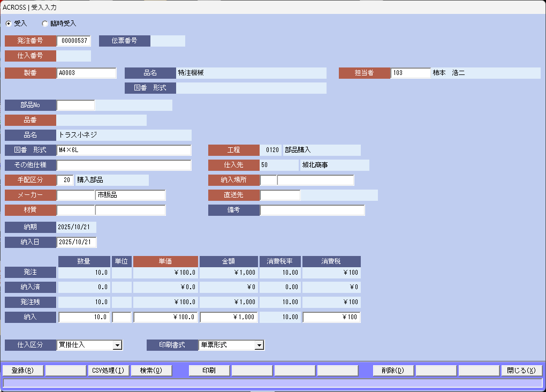Click the 手配区分 code field
The height and width of the screenshot is (392, 546).
point(65,180)
